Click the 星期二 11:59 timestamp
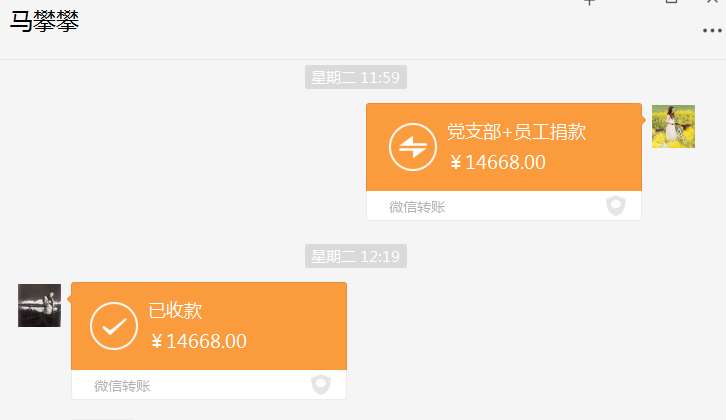 click(355, 78)
